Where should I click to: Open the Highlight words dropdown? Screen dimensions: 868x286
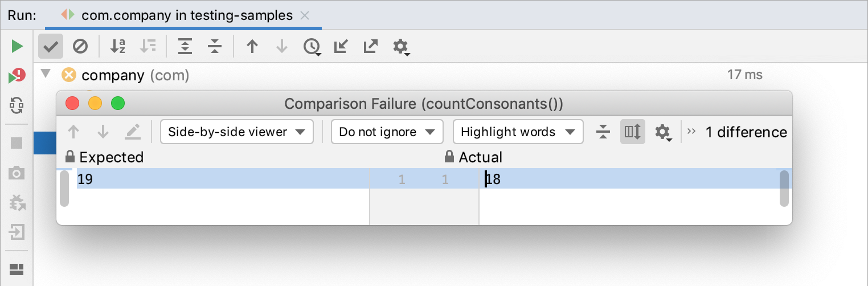click(518, 132)
